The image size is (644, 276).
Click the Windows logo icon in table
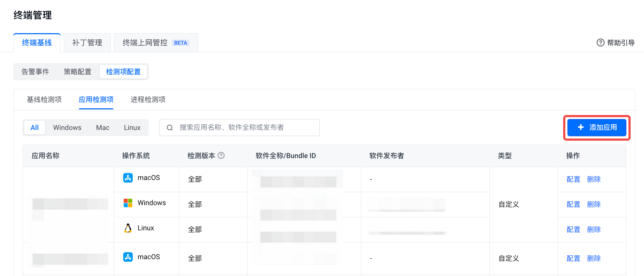[128, 203]
